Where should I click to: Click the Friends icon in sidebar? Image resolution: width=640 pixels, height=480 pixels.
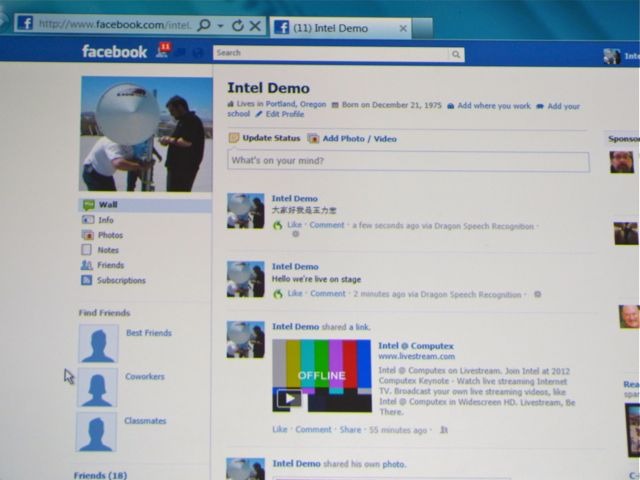tap(87, 265)
